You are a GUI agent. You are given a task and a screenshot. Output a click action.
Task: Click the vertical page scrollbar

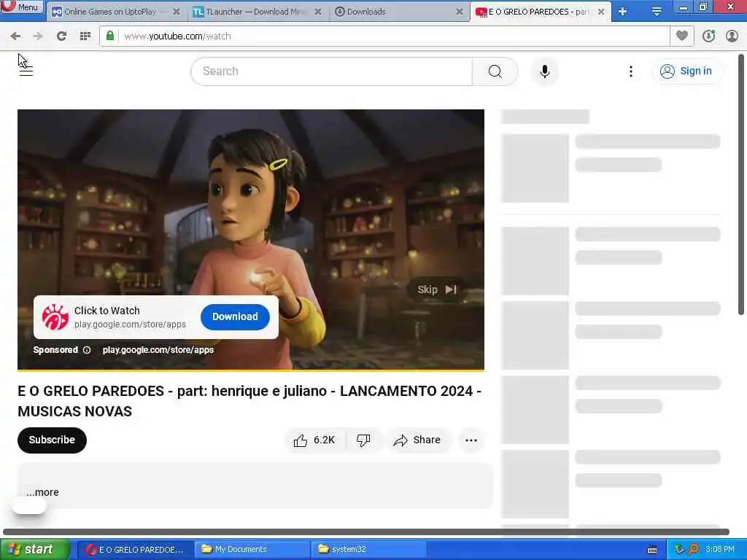pos(741,183)
